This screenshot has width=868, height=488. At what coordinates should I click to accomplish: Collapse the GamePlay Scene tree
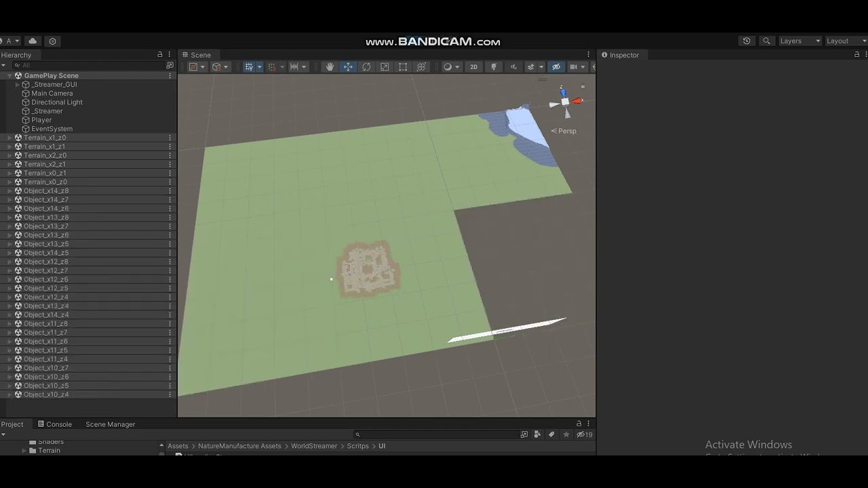(9, 75)
